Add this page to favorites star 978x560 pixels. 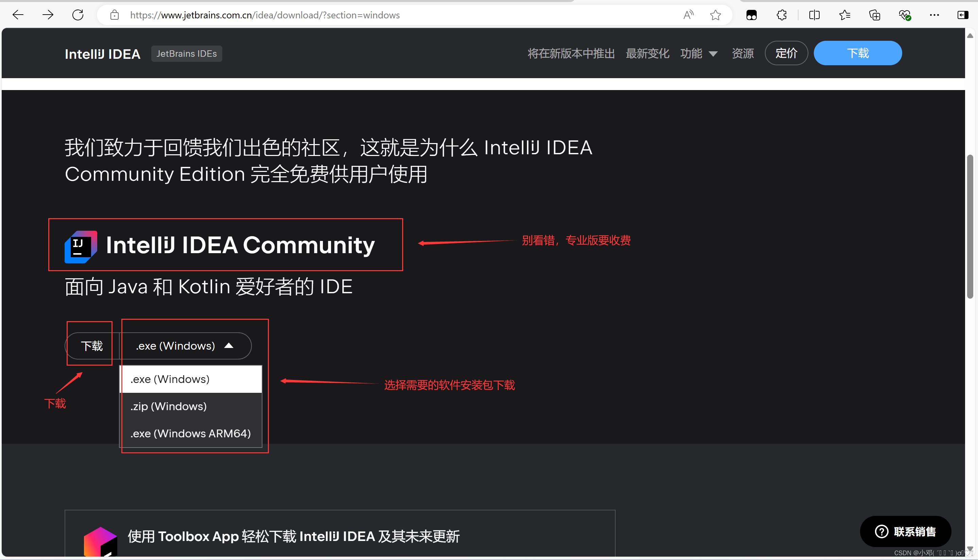click(716, 15)
